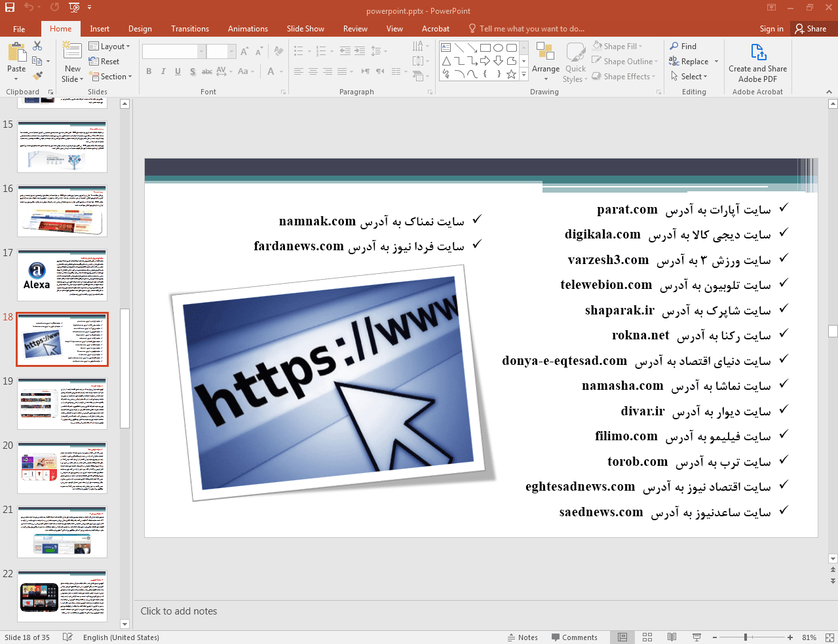Toggle Underline formatting

(x=178, y=71)
